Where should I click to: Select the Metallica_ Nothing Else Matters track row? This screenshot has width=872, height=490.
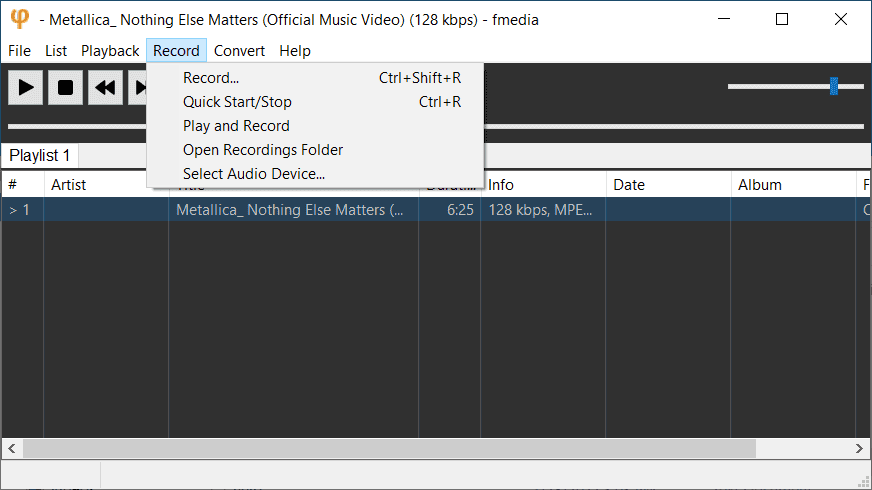pyautogui.click(x=435, y=210)
